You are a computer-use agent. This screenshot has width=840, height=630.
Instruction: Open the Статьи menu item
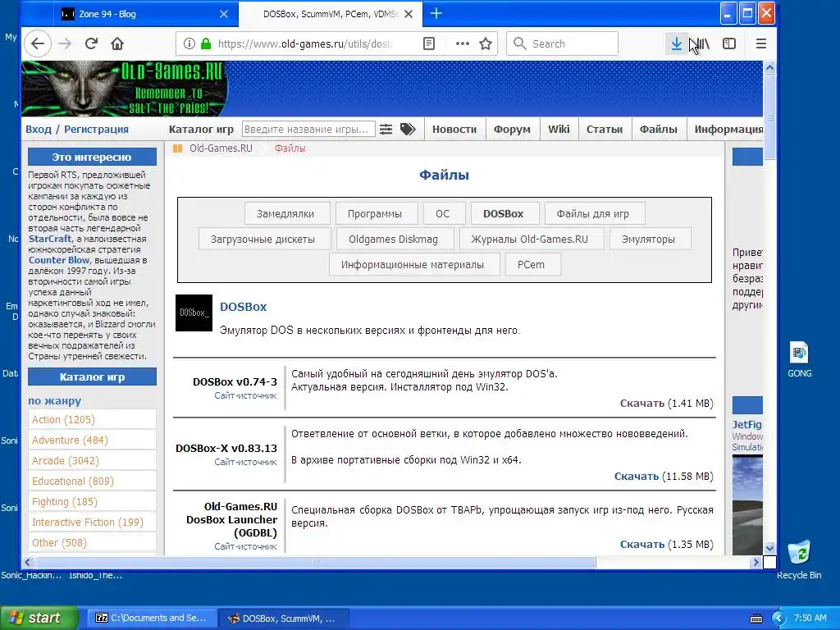605,129
